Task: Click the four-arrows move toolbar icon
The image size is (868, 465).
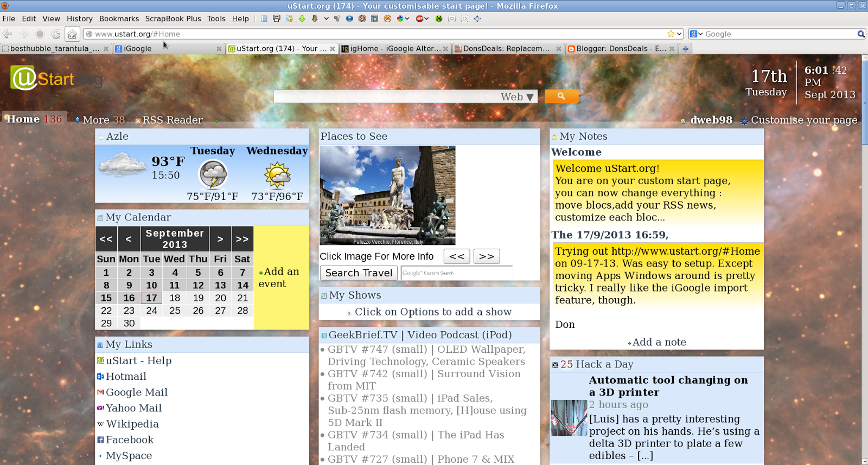Action: [477, 18]
